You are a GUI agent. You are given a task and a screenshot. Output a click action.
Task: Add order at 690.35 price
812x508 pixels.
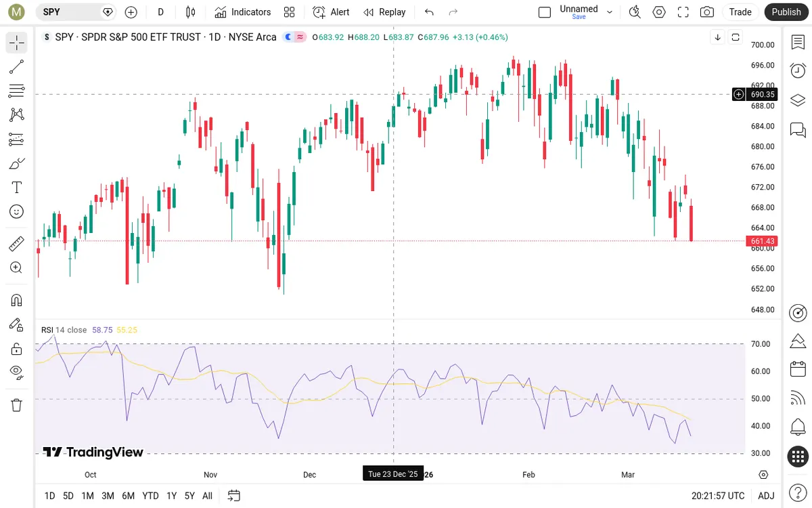pyautogui.click(x=739, y=94)
